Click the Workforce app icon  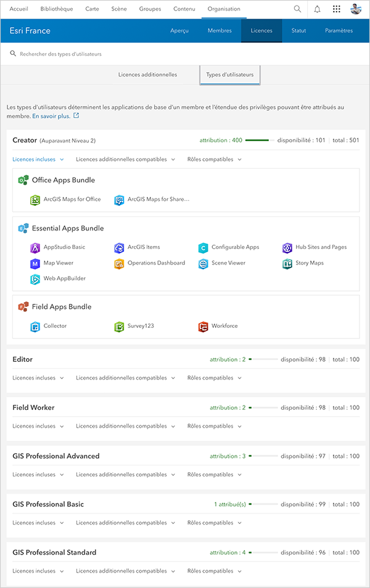click(x=203, y=326)
